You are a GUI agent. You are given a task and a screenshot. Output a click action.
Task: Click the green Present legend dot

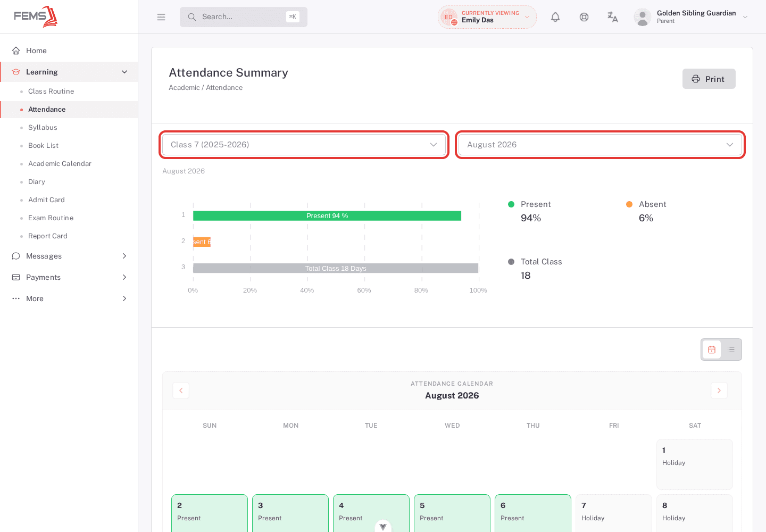click(x=511, y=204)
